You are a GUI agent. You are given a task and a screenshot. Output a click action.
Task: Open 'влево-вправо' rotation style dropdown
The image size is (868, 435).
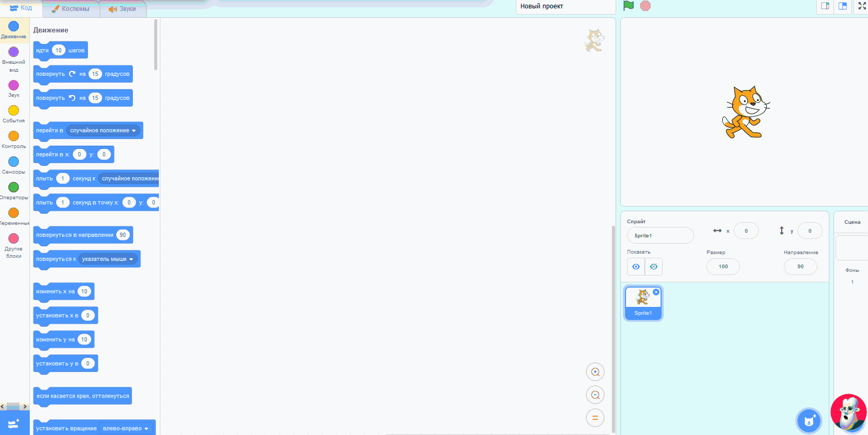pos(126,429)
